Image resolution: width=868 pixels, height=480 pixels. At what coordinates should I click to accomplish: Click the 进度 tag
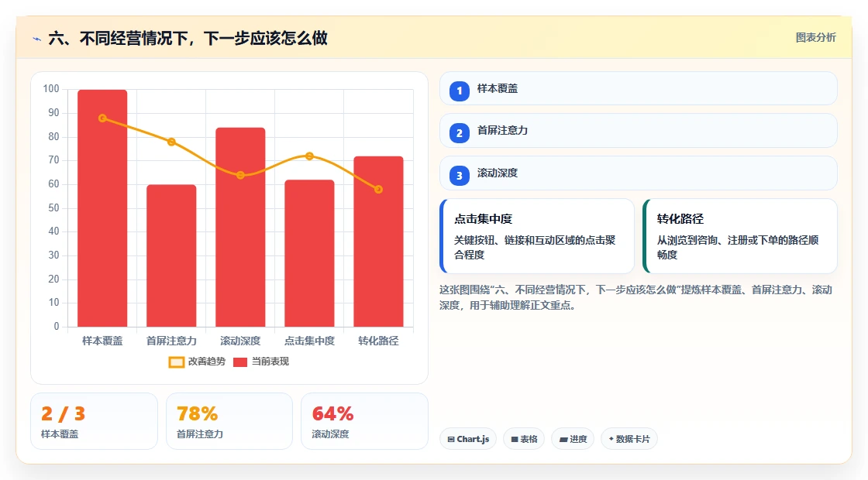pos(573,439)
